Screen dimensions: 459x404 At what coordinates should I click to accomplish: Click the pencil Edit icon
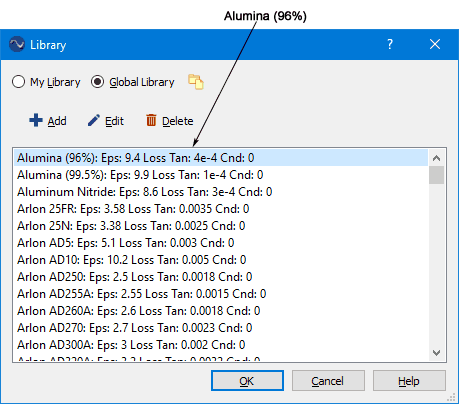tap(94, 120)
